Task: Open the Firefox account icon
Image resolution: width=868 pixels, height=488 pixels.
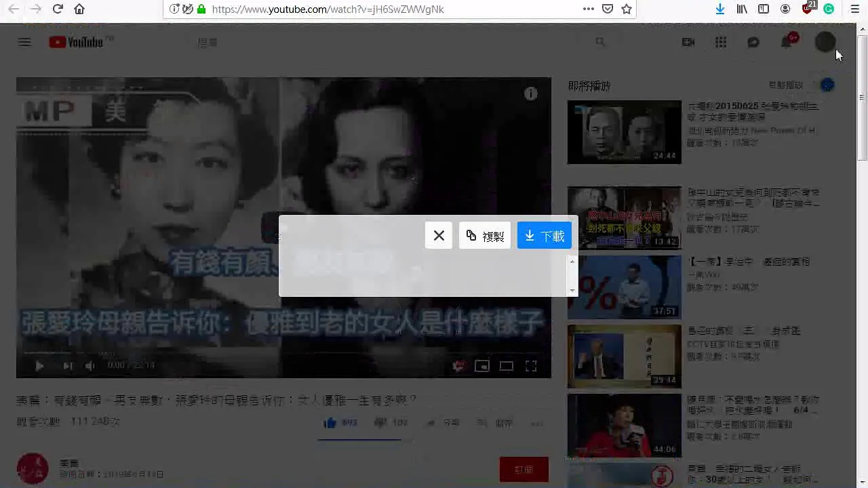Action: pyautogui.click(x=785, y=9)
